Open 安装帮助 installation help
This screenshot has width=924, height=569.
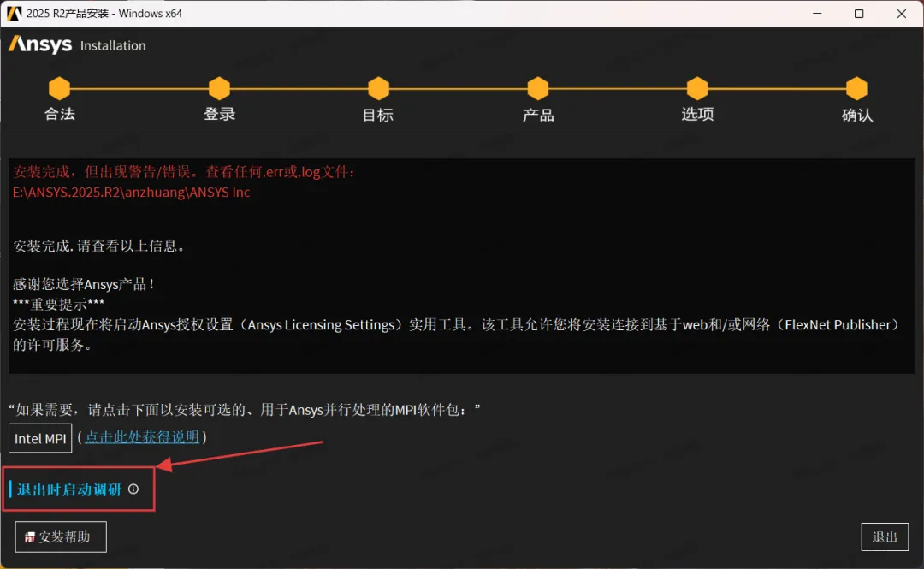[x=61, y=536]
